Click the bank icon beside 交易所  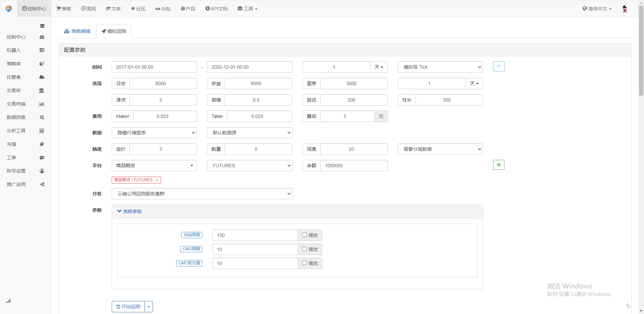click(42, 90)
